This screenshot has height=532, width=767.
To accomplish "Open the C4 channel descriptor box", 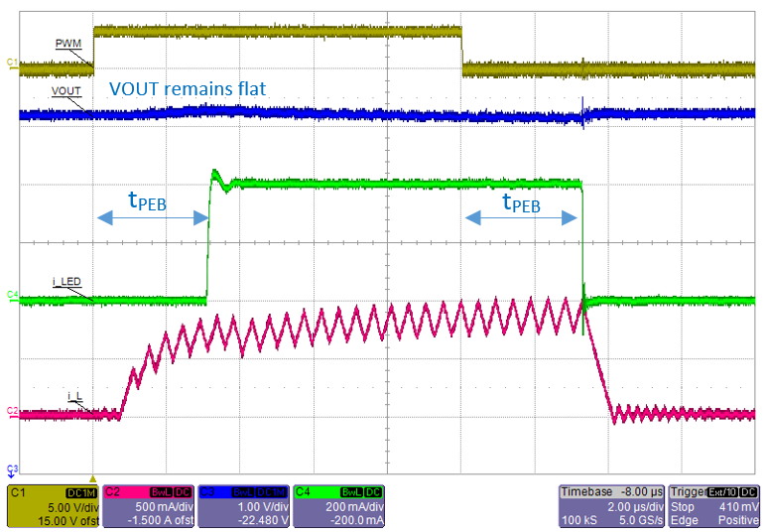I will [338, 504].
